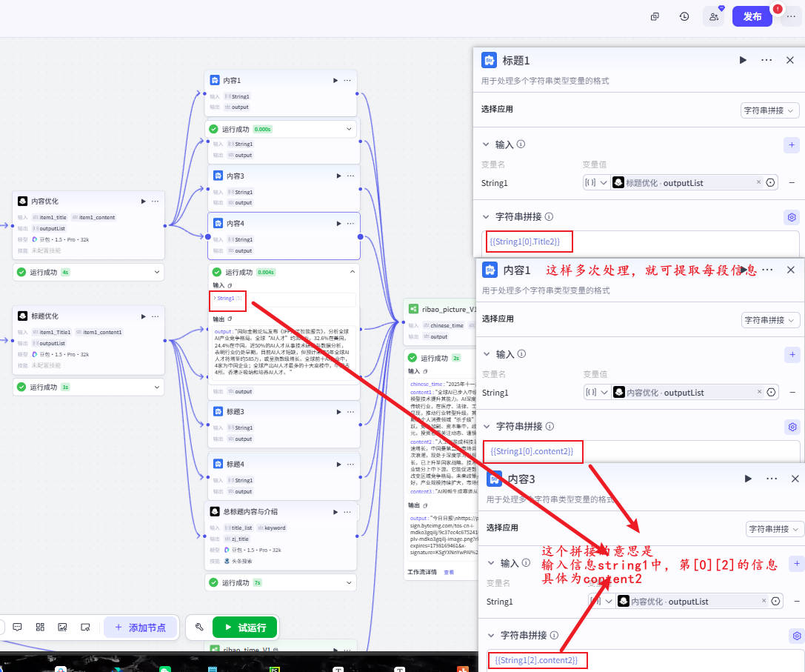Open the collaborators people icon
This screenshot has width=805, height=672.
coord(714,16)
